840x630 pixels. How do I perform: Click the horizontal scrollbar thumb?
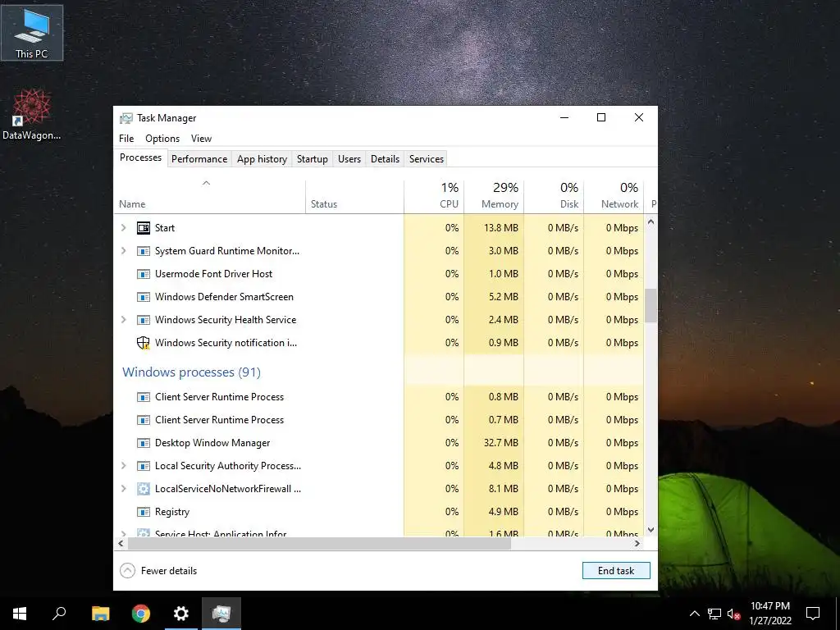319,543
